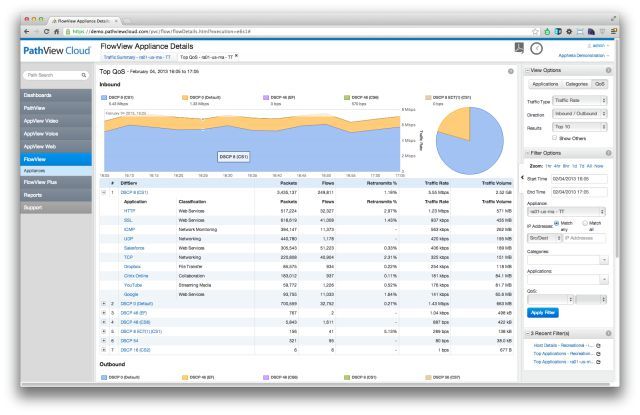The width and height of the screenshot is (640, 415).
Task: Open the Src/Dest dropdown
Action: [x=544, y=238]
